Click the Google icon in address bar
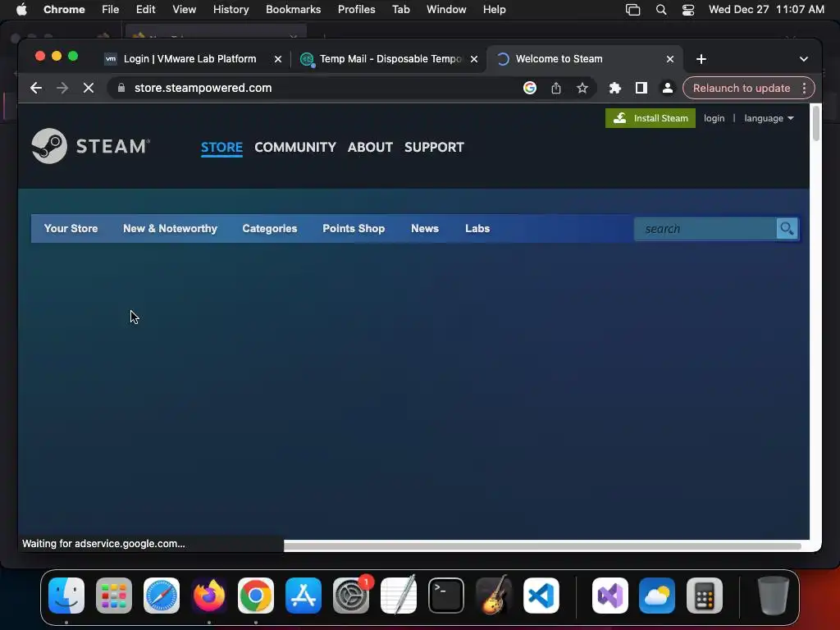This screenshot has height=630, width=840. (x=530, y=88)
